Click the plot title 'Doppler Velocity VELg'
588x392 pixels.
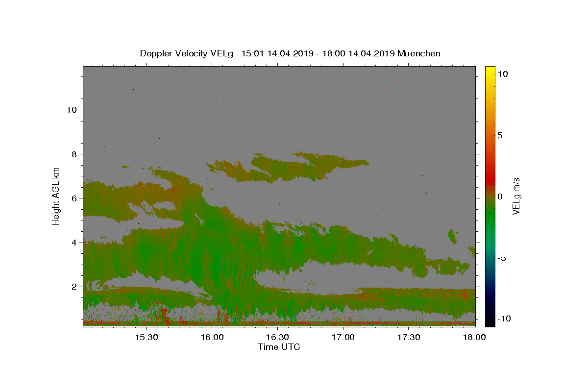coord(187,53)
